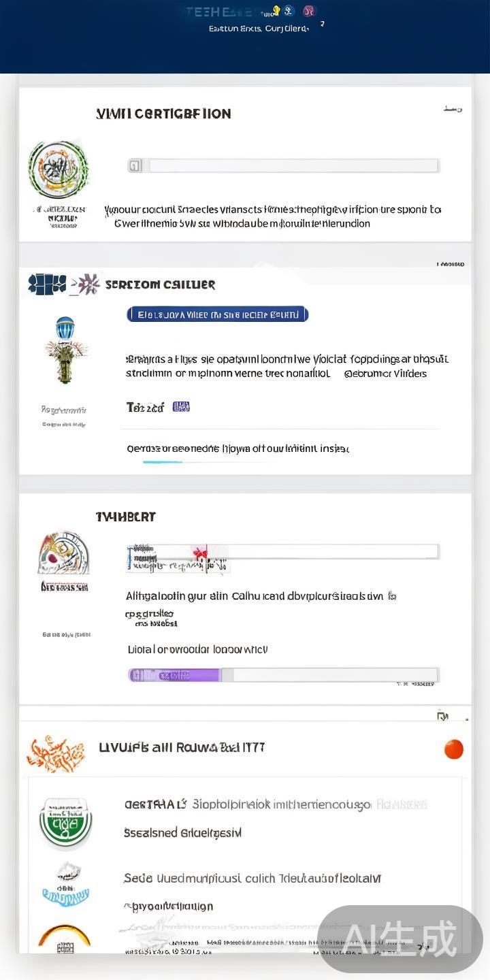
Task: Select the TVHIBCRT section heading
Action: pyautogui.click(x=126, y=517)
